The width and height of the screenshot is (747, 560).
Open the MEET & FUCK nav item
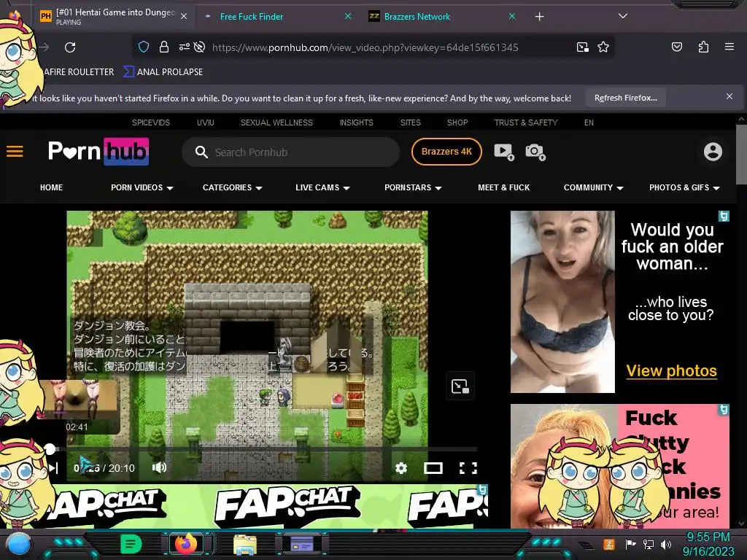[x=503, y=187]
